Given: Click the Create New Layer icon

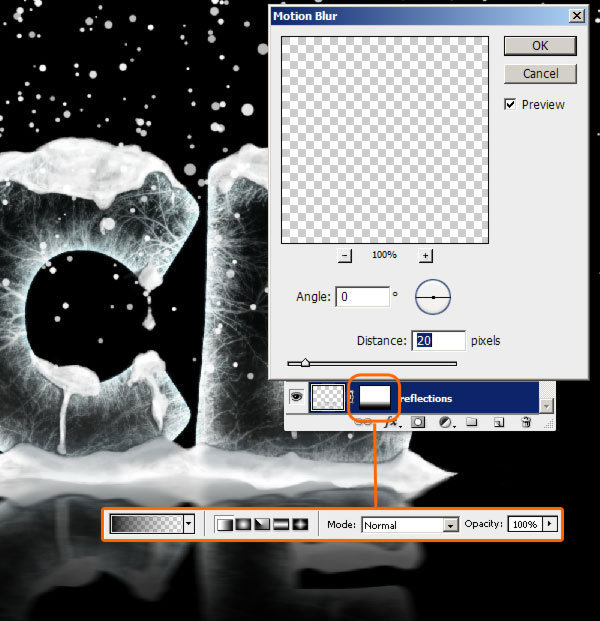Looking at the screenshot, I should tap(499, 423).
